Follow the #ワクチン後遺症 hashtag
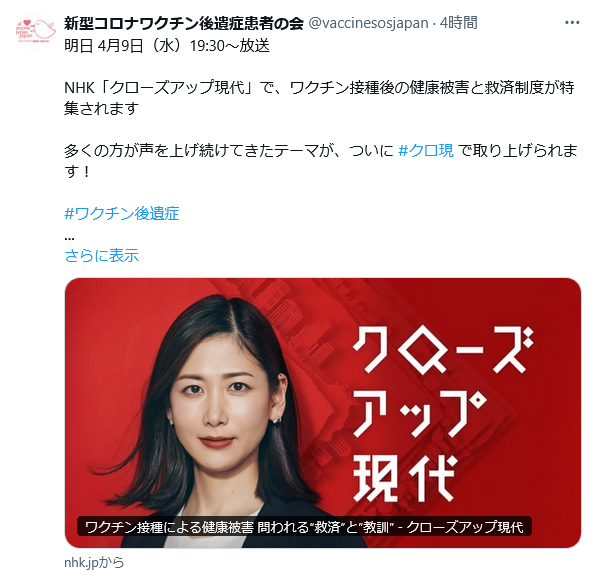598x576 pixels. pos(122,213)
